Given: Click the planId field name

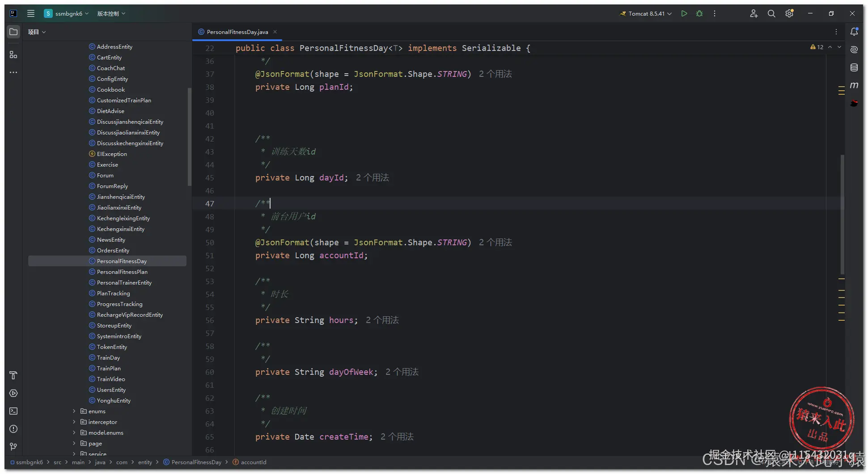Looking at the screenshot, I should point(334,87).
